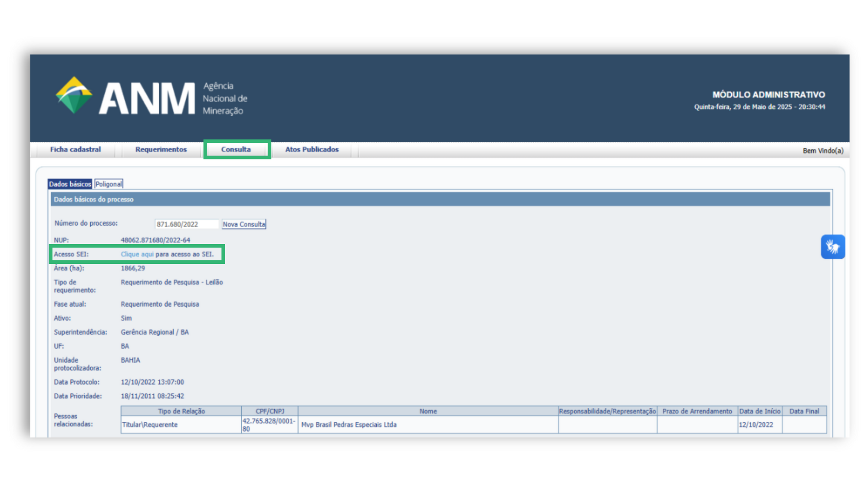
Task: Select the 'BAHIA' protocol unit value
Action: pos(130,360)
